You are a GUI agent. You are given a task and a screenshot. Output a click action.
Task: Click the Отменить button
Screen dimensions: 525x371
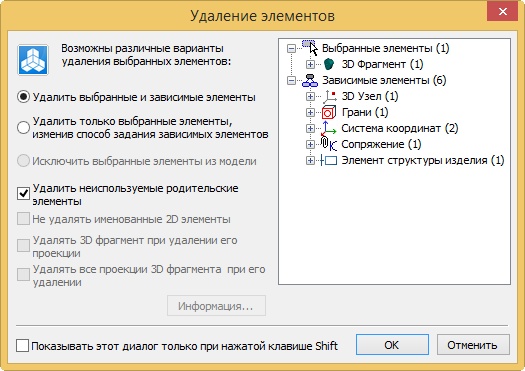point(473,345)
